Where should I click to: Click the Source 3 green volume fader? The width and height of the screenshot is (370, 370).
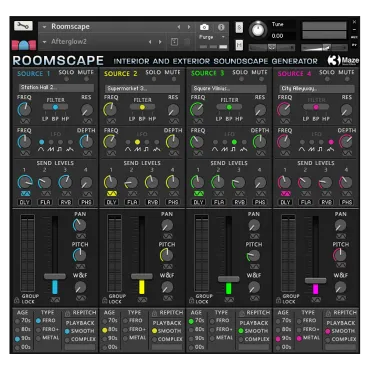[229, 279]
